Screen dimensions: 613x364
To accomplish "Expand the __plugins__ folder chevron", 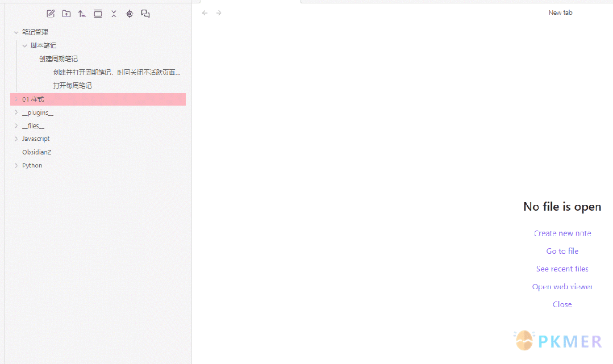I will pos(16,112).
